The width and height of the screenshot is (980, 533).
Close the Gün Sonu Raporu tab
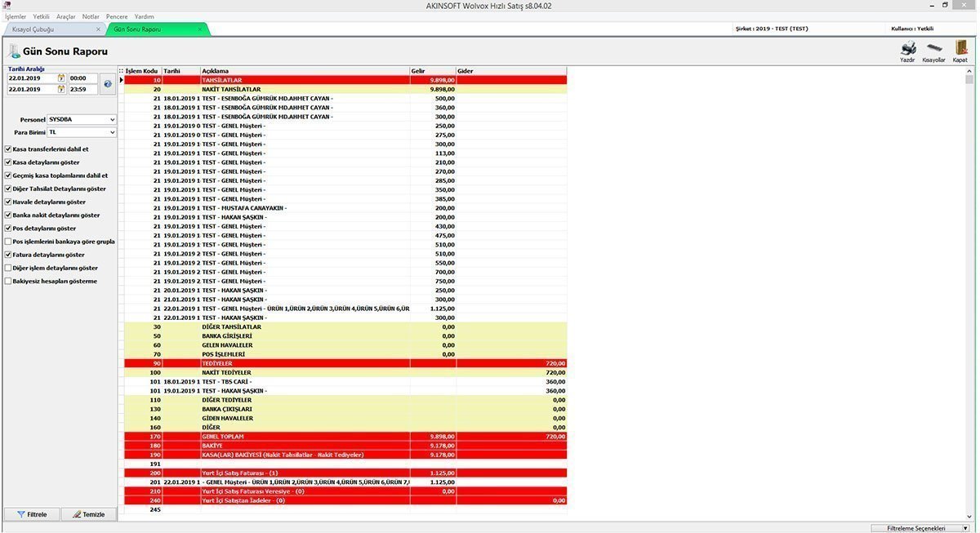pyautogui.click(x=200, y=29)
